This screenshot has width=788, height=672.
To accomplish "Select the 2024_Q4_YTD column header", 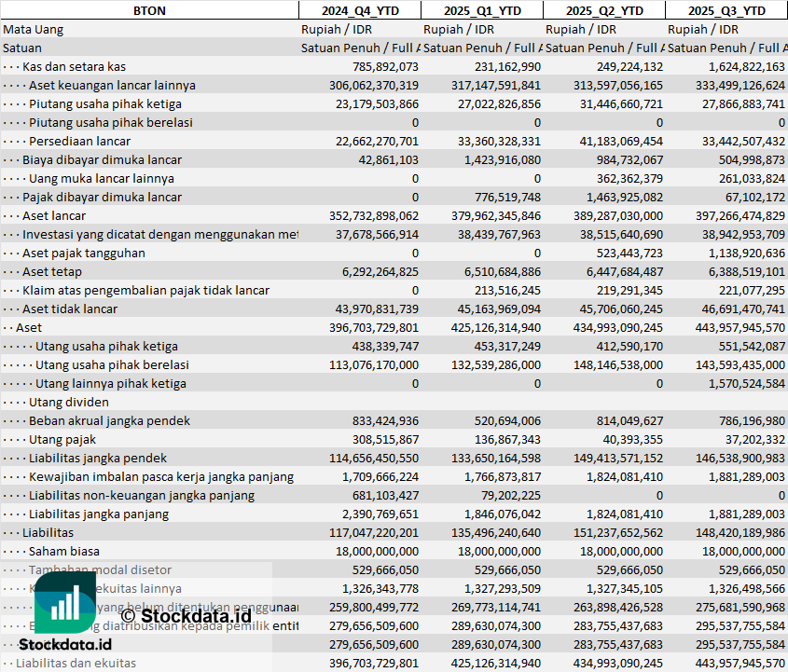I will (x=360, y=10).
